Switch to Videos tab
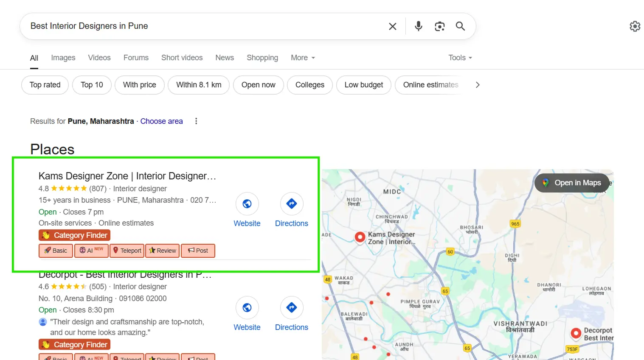Image resolution: width=644 pixels, height=360 pixels. click(x=99, y=58)
